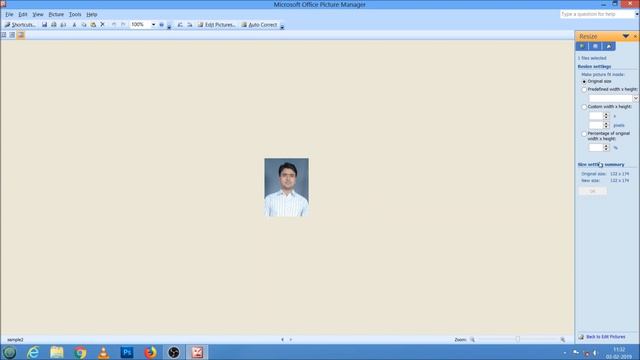
Task: Click Back to Edit Pictures link
Action: click(606, 337)
